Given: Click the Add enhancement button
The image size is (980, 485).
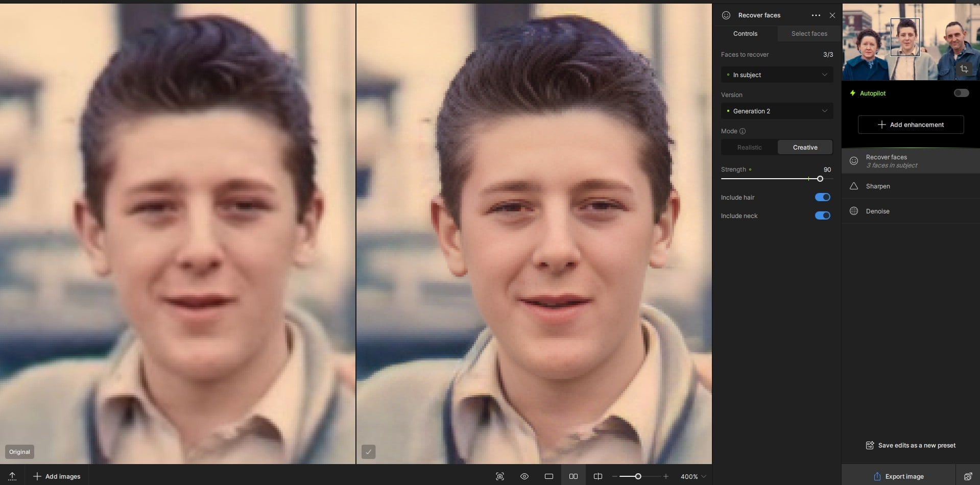Looking at the screenshot, I should pos(911,125).
